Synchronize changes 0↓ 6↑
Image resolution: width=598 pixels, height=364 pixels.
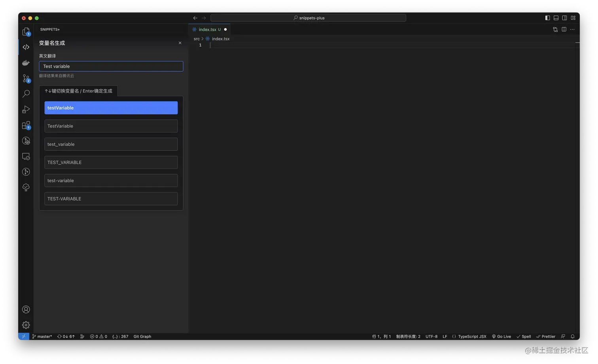point(66,336)
